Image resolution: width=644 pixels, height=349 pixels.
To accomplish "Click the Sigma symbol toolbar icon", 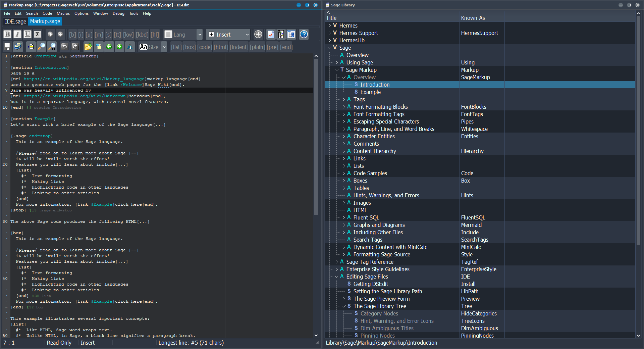I will point(38,34).
